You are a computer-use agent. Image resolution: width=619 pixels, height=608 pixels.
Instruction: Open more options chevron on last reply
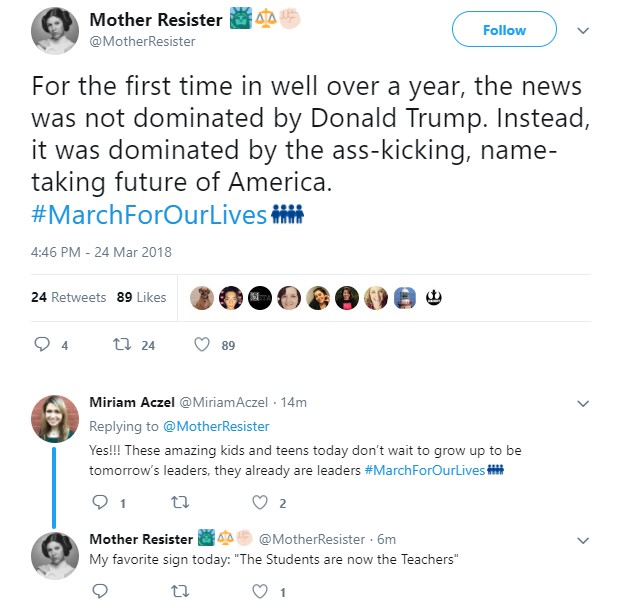[x=585, y=540]
